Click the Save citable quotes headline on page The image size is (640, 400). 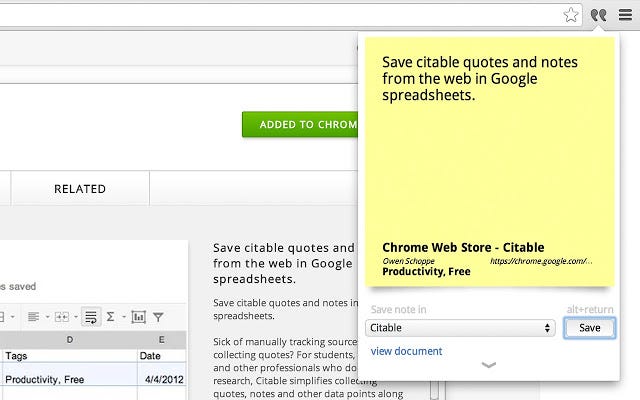pyautogui.click(x=284, y=263)
